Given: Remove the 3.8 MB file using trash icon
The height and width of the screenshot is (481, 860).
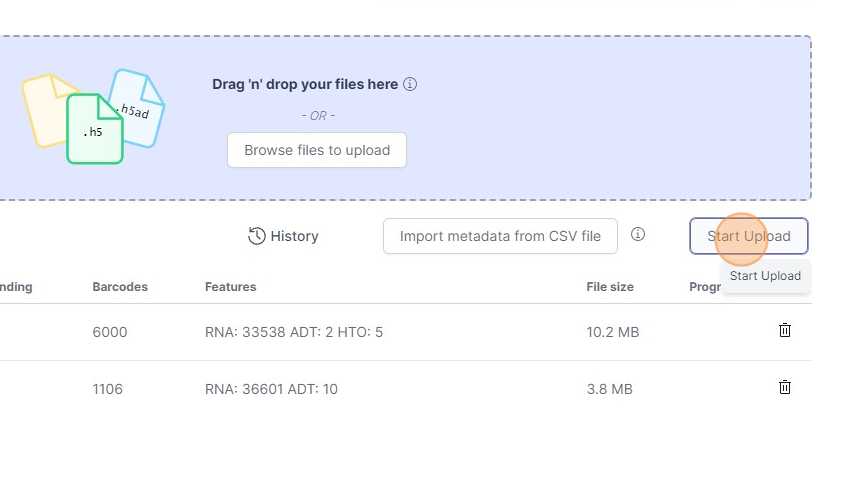Looking at the screenshot, I should click(785, 387).
